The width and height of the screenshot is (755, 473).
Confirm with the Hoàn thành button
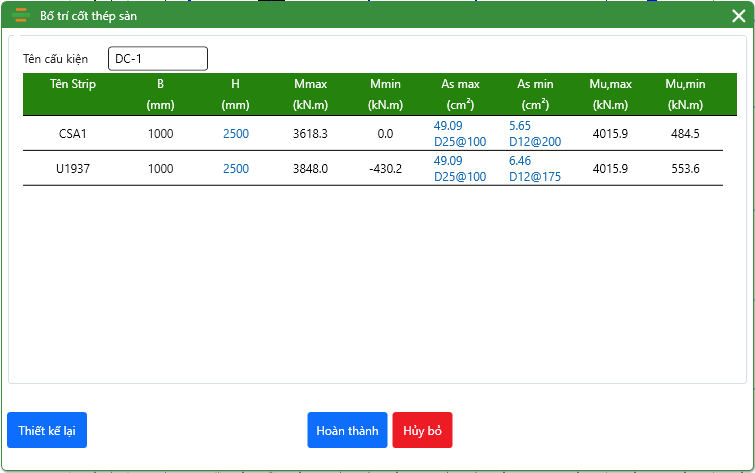(347, 430)
